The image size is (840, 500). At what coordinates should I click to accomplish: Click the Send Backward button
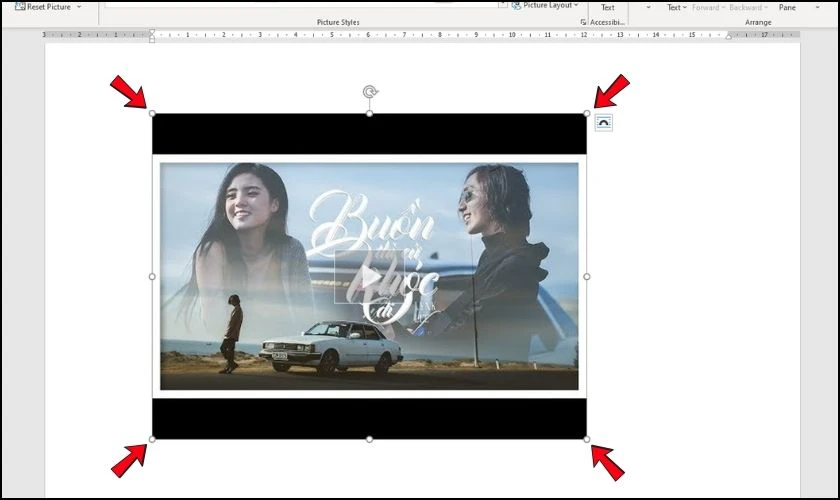pyautogui.click(x=748, y=8)
